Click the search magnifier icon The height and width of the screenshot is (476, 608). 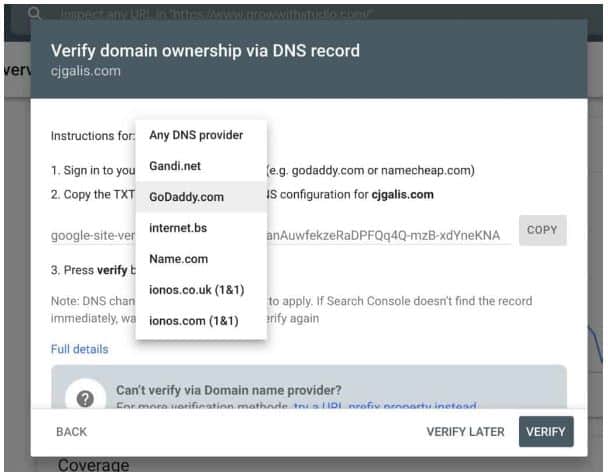[x=35, y=14]
